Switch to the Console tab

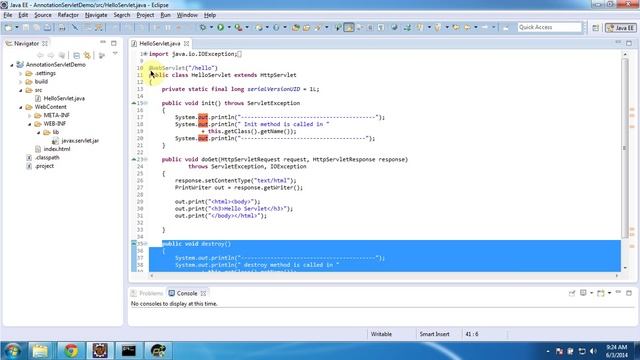pos(187,293)
